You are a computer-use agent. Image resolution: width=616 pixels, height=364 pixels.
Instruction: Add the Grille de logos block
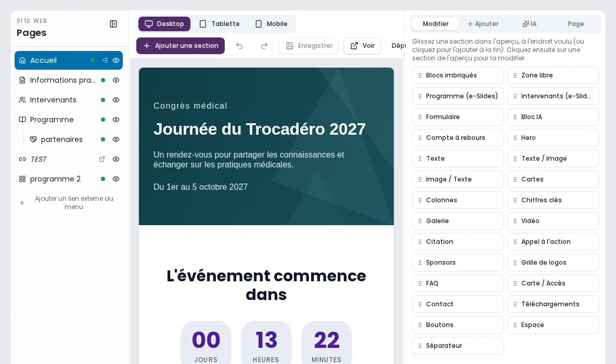point(553,263)
